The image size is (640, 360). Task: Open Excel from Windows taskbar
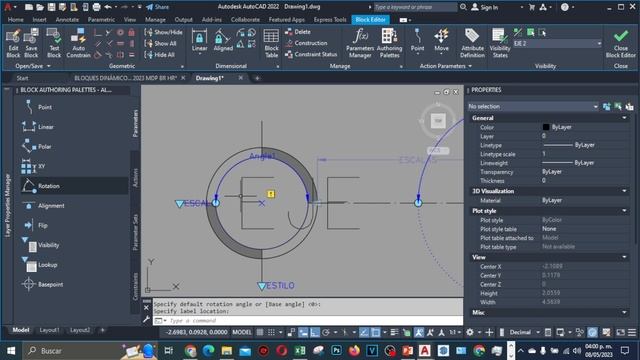tap(300, 351)
